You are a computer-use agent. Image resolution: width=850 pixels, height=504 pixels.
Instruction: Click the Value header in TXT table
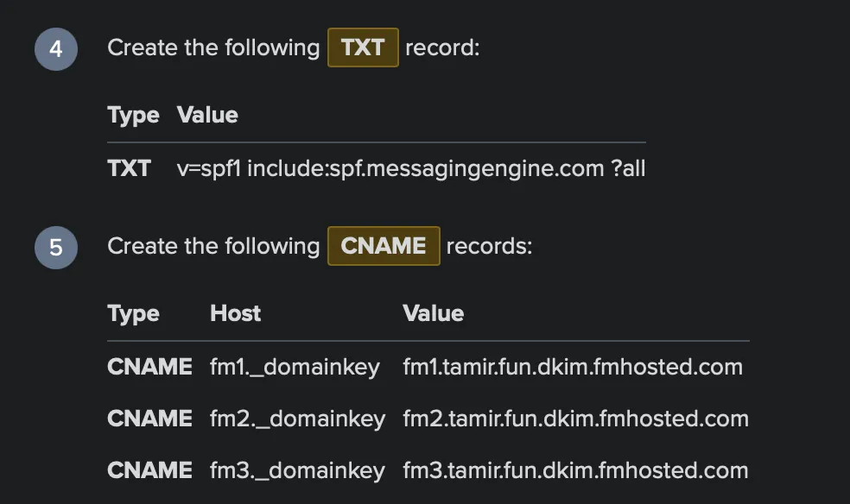(x=207, y=115)
